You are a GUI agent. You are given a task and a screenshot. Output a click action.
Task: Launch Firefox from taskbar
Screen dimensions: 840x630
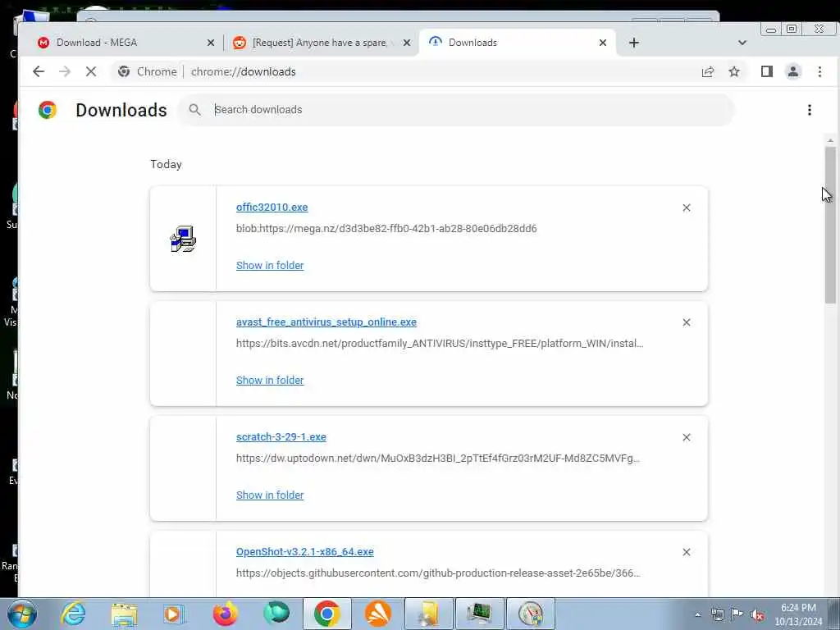click(225, 614)
